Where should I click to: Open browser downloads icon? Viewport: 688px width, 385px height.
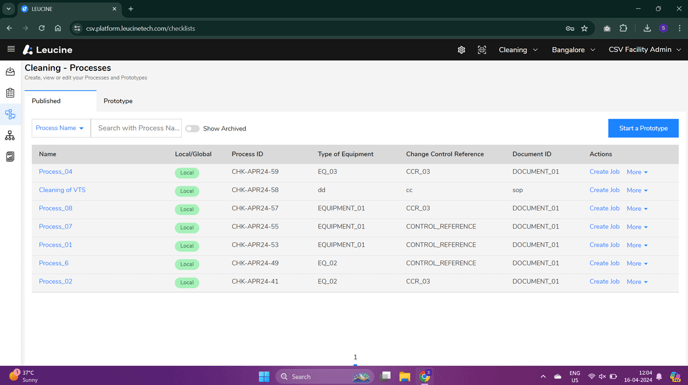pos(647,29)
